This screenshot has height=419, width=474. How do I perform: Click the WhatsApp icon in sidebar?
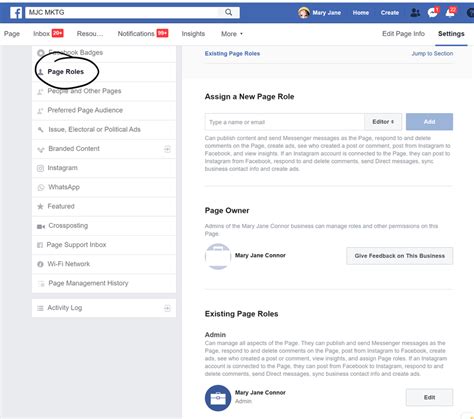point(41,187)
